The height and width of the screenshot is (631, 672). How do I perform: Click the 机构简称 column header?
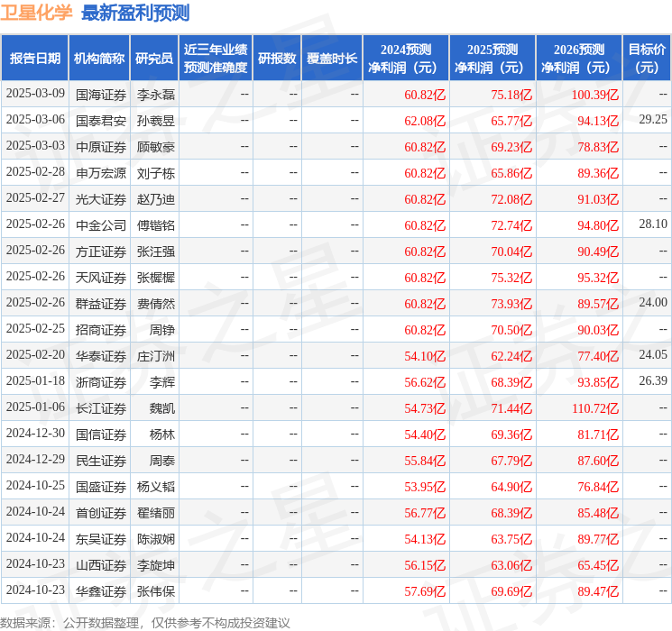[99, 59]
